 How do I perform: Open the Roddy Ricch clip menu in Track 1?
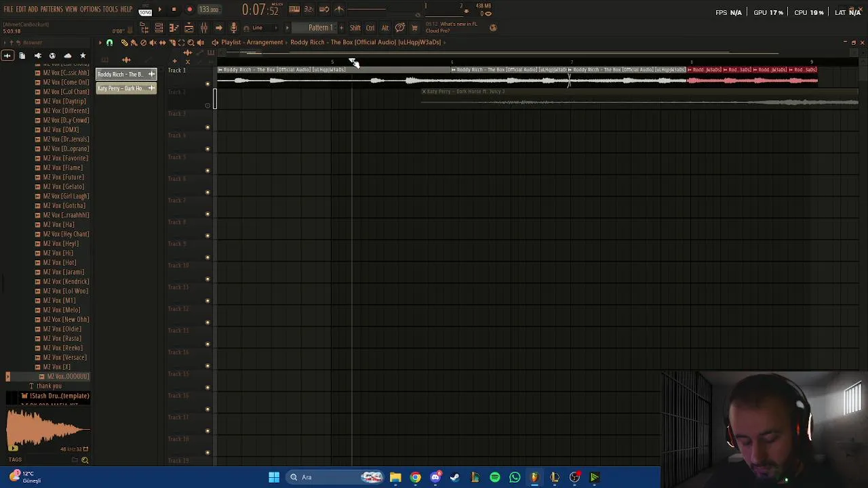(220, 70)
